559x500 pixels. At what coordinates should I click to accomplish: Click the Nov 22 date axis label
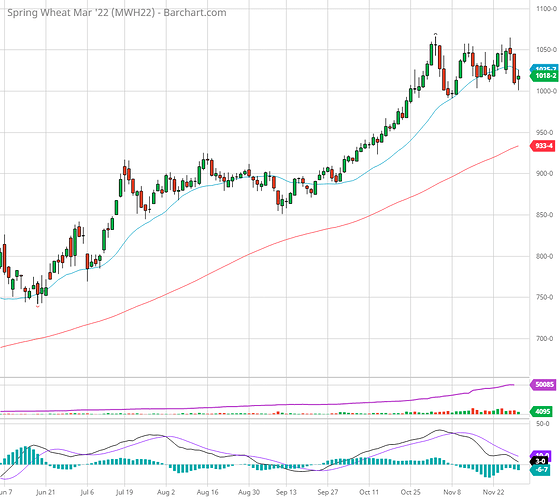tap(493, 492)
